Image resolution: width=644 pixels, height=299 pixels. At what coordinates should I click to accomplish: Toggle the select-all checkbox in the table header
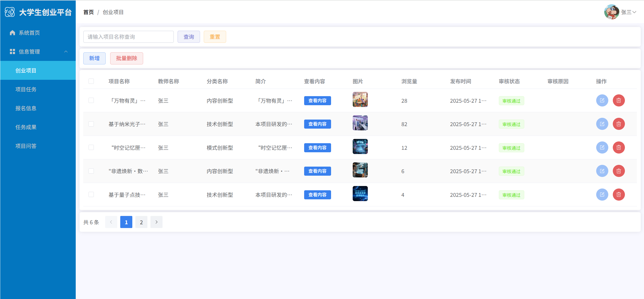coord(91,81)
